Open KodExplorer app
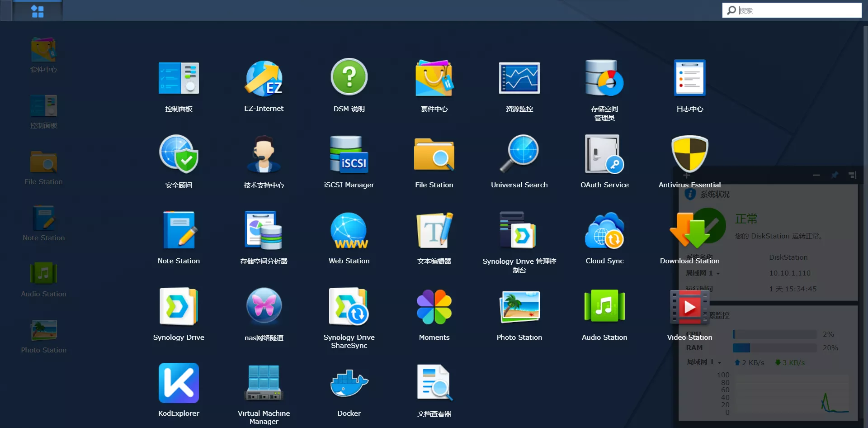The width and height of the screenshot is (868, 428). pyautogui.click(x=179, y=384)
